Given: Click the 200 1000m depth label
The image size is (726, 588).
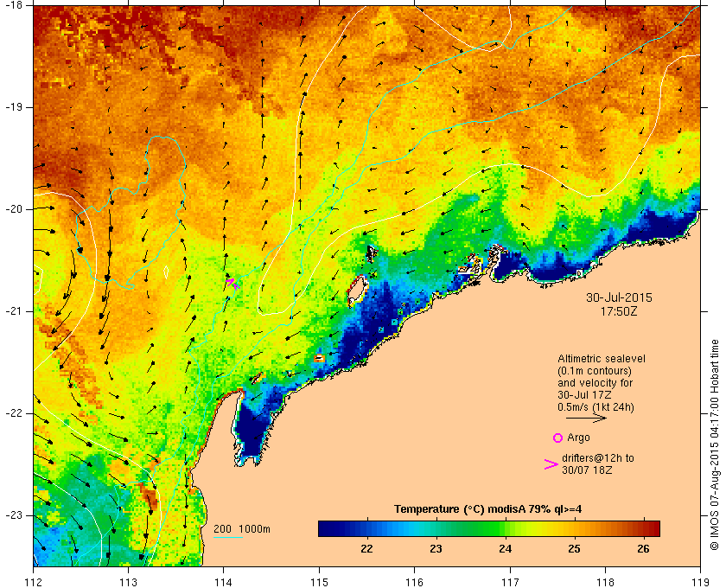Looking at the screenshot, I should pyautogui.click(x=242, y=529).
